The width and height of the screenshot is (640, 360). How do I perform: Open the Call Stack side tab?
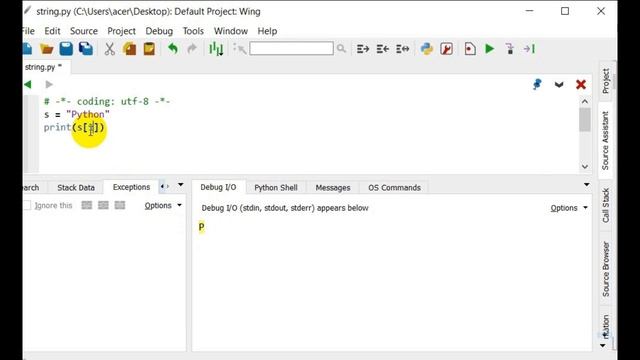pyautogui.click(x=606, y=205)
